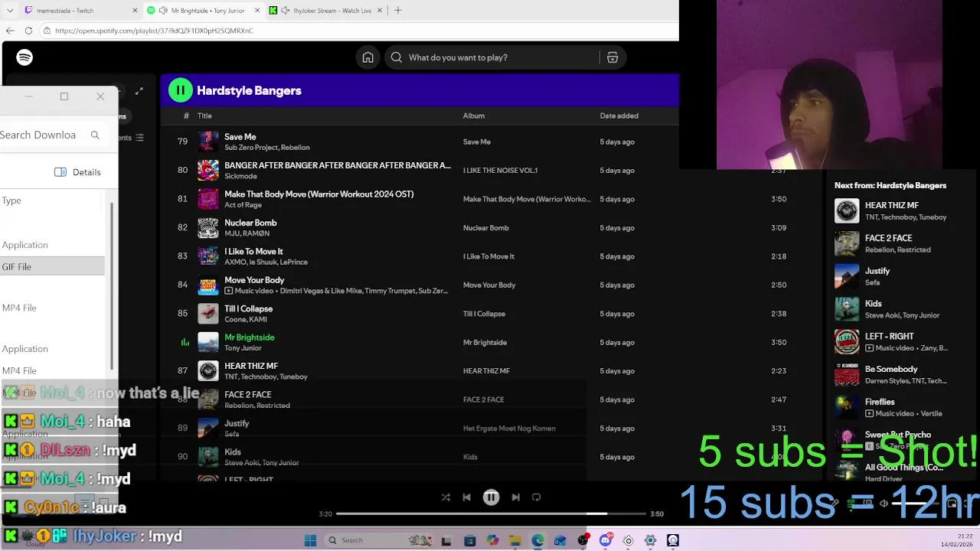Close the Mr Brightside Spotify tab

click(x=257, y=11)
